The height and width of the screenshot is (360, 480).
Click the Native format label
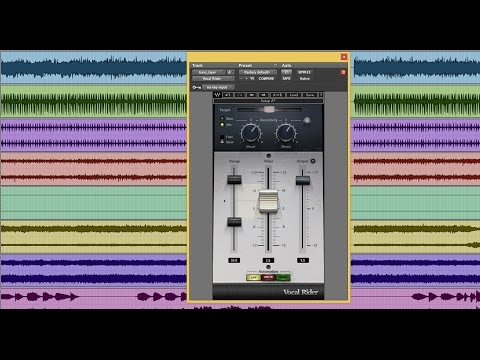tap(305, 78)
